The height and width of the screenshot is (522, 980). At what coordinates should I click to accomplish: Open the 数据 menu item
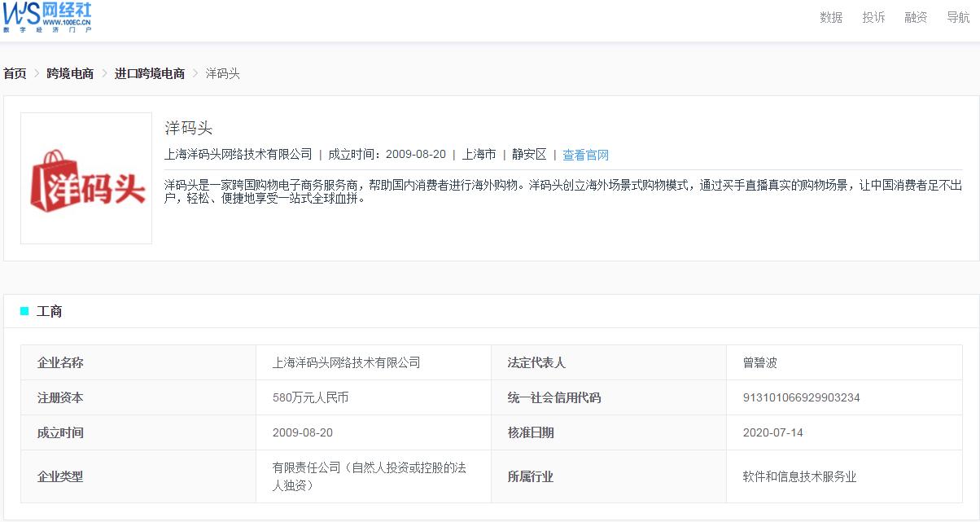pyautogui.click(x=829, y=16)
